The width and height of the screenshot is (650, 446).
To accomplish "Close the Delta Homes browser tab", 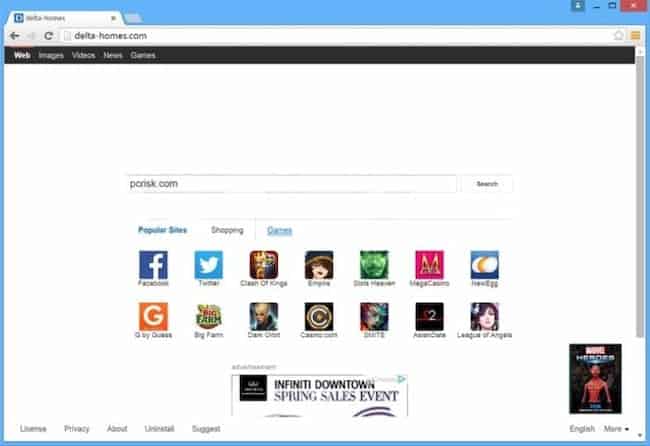I will [x=113, y=18].
